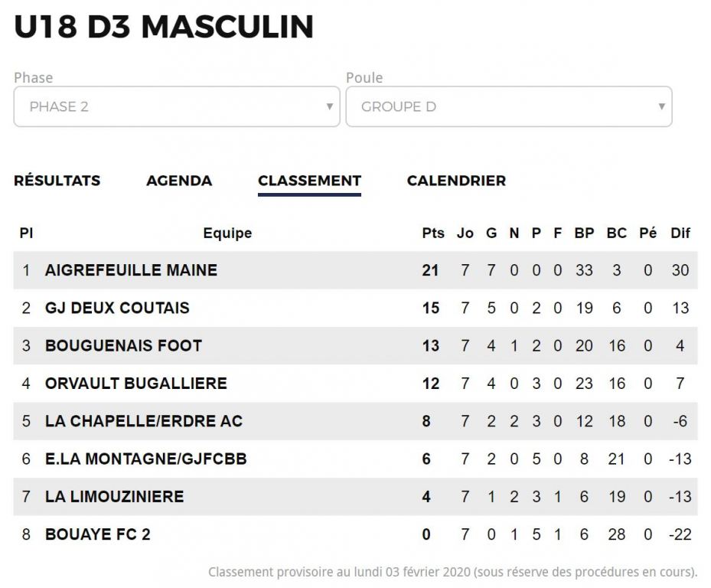Switch to the RÉSULTATS tab
711x588 pixels.
(x=57, y=181)
